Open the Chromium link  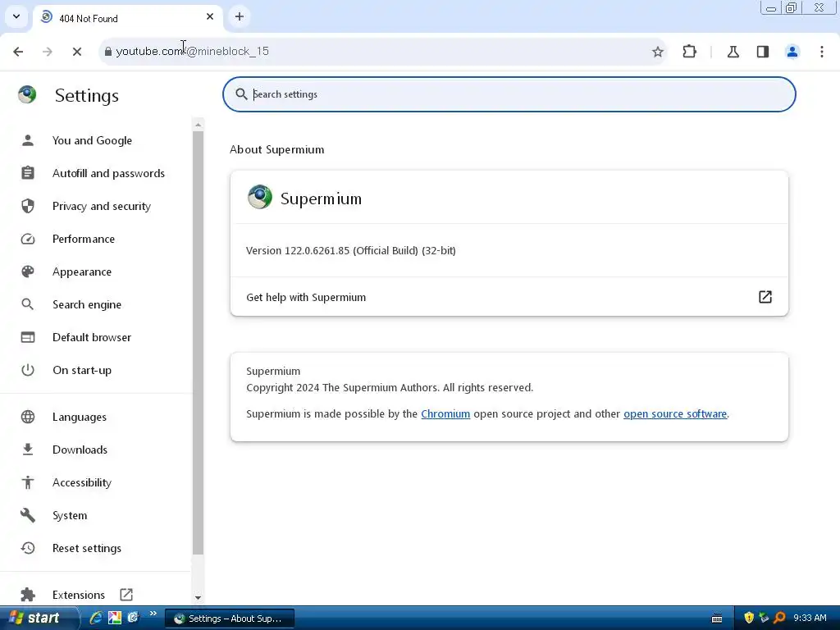[x=445, y=414]
